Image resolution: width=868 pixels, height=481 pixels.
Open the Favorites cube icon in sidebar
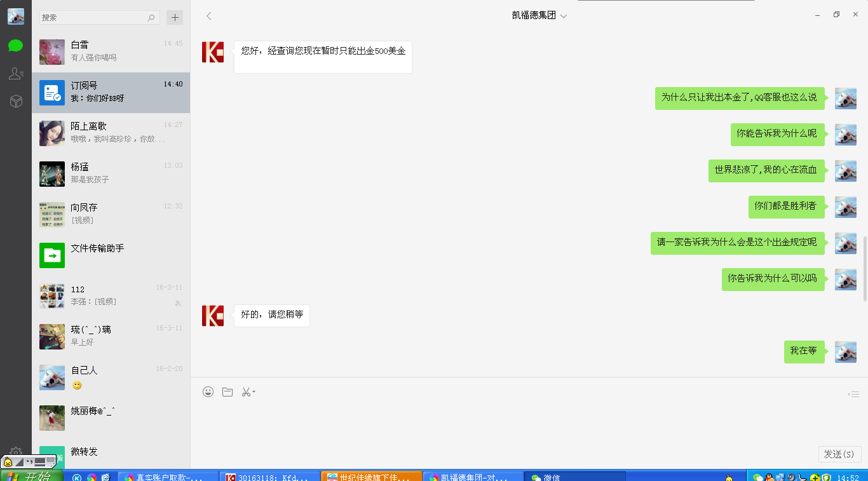(x=16, y=101)
